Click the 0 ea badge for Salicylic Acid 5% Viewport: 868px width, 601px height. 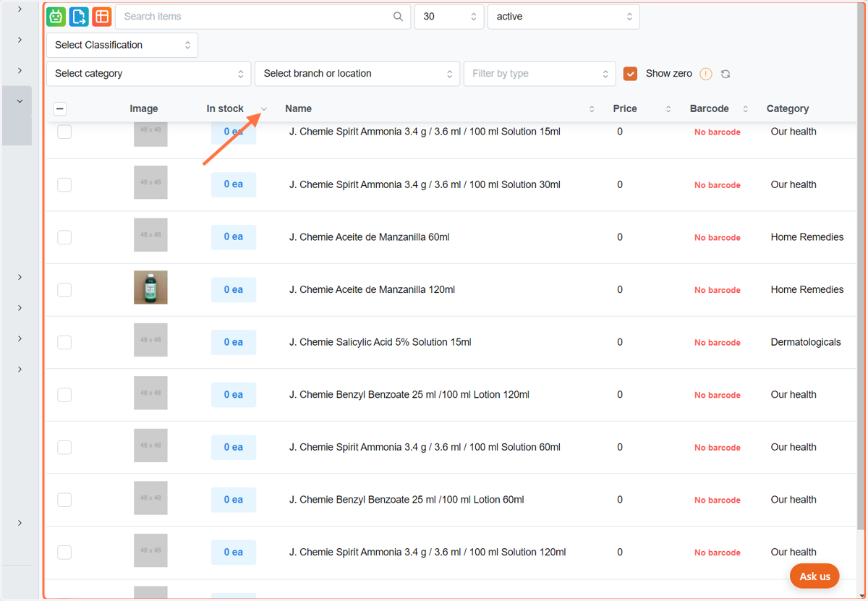(234, 342)
